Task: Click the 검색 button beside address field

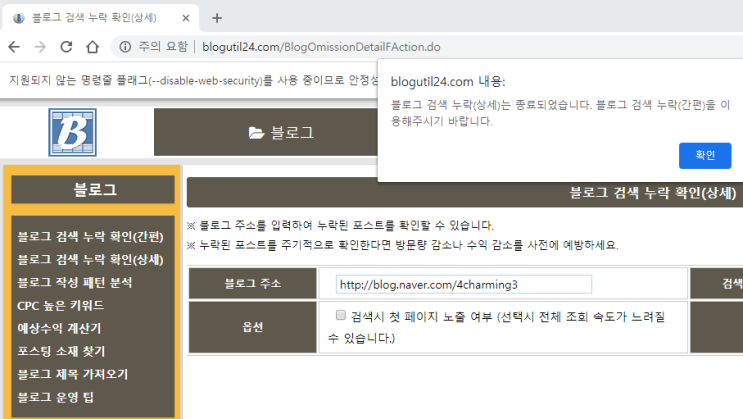Action: pos(716,283)
